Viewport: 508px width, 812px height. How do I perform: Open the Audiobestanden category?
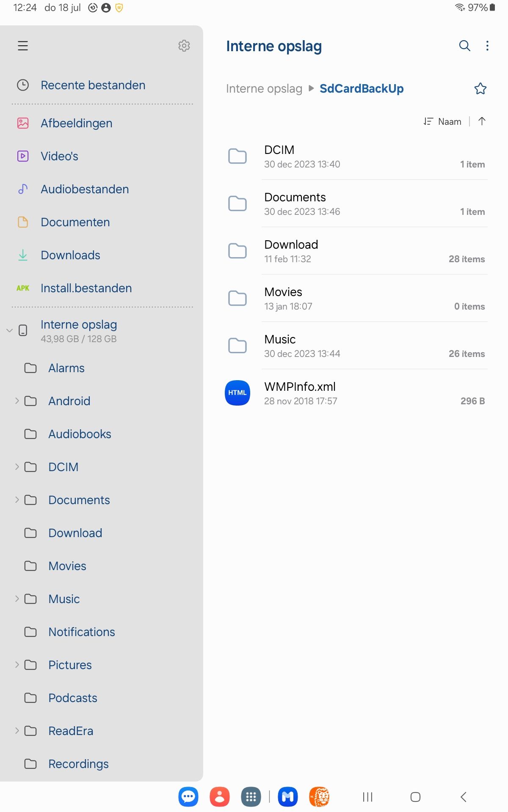(x=84, y=189)
